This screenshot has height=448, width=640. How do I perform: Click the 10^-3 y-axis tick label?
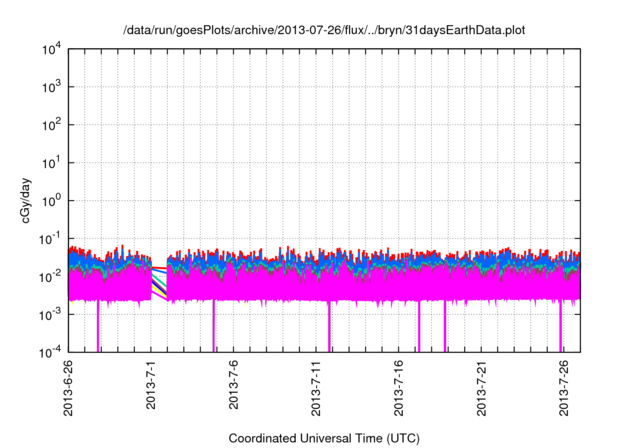point(50,315)
